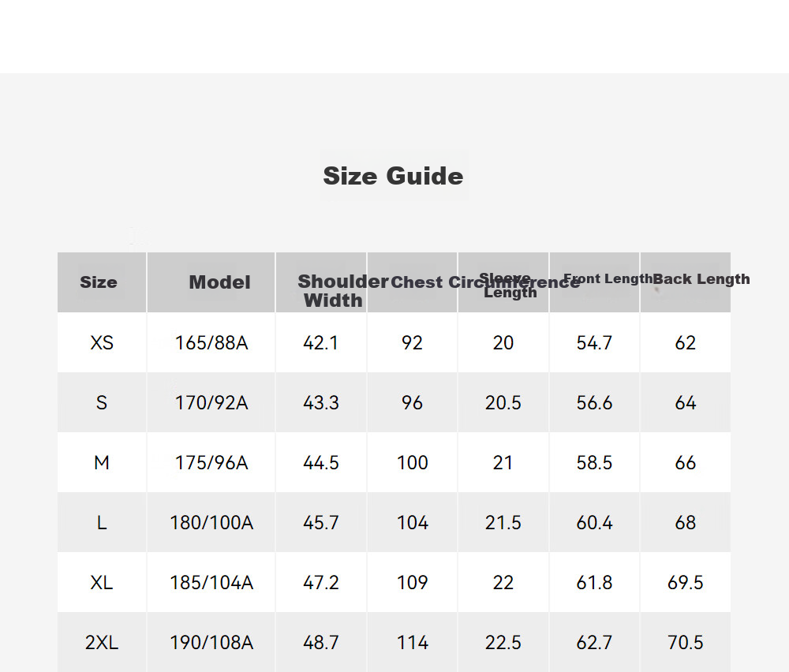
Task: Select sleeve length "21.5" in row L
Action: [x=503, y=523]
